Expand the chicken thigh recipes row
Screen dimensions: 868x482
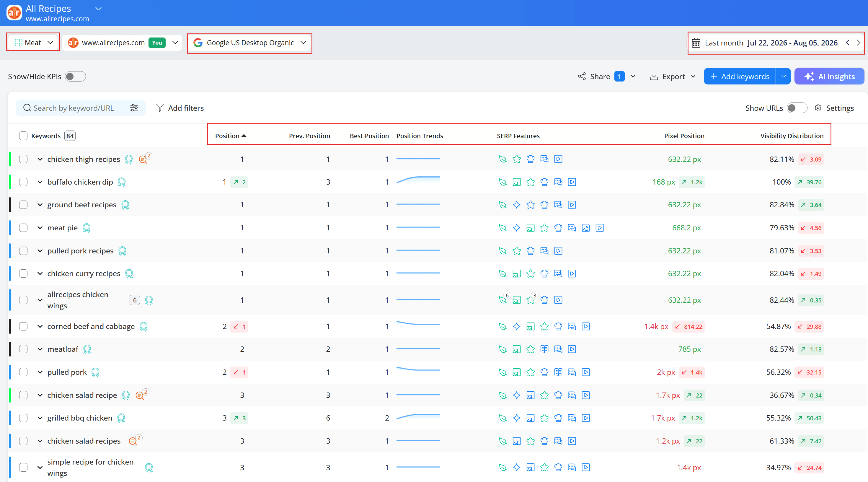coord(40,159)
